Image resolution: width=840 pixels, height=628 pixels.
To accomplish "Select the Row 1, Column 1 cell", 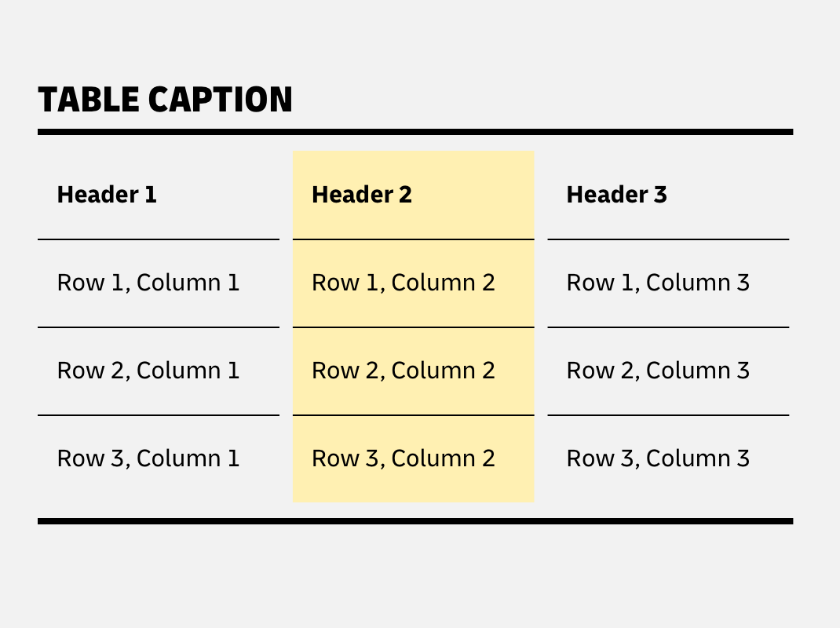I will (x=148, y=283).
